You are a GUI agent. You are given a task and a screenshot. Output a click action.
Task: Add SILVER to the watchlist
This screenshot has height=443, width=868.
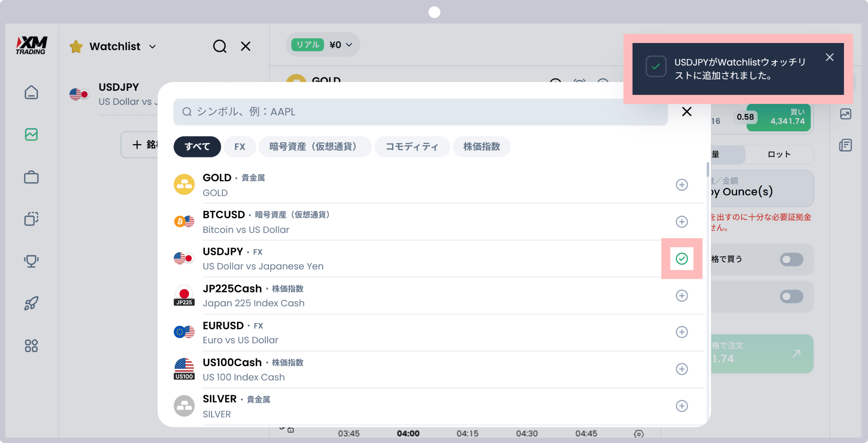coord(682,406)
